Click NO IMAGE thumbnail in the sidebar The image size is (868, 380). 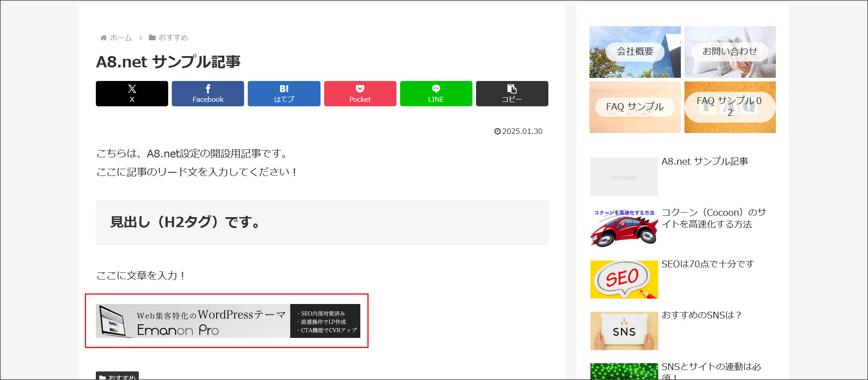[624, 176]
